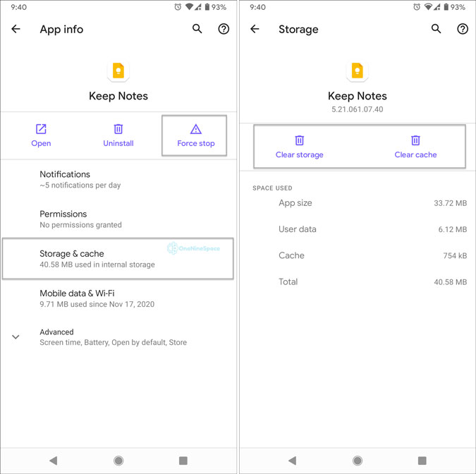Open Notifications settings
Viewport: 476px width, 474px height.
(x=118, y=179)
